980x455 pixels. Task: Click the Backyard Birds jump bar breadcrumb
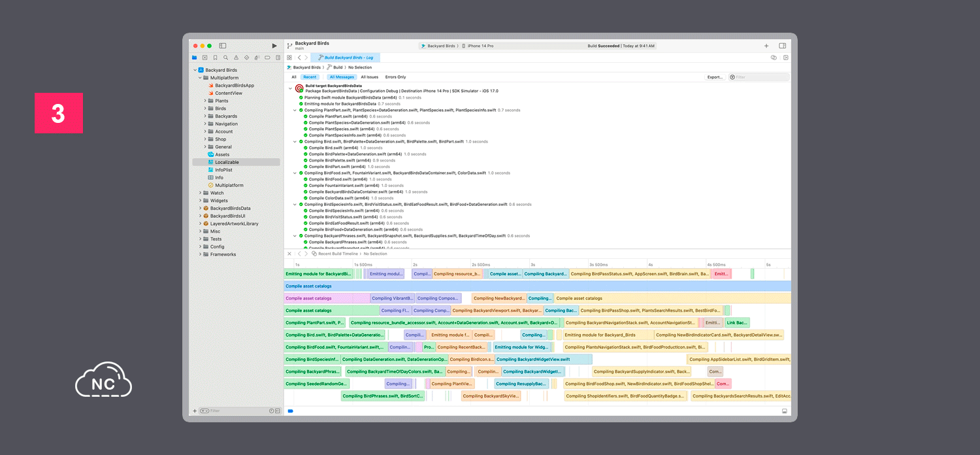coord(304,67)
